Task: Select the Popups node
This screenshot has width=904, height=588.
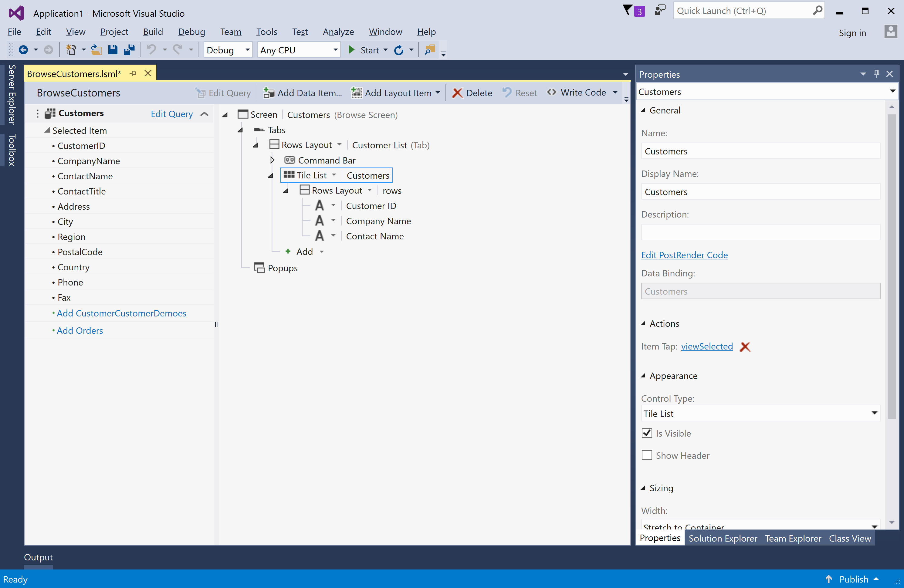Action: 276,268
